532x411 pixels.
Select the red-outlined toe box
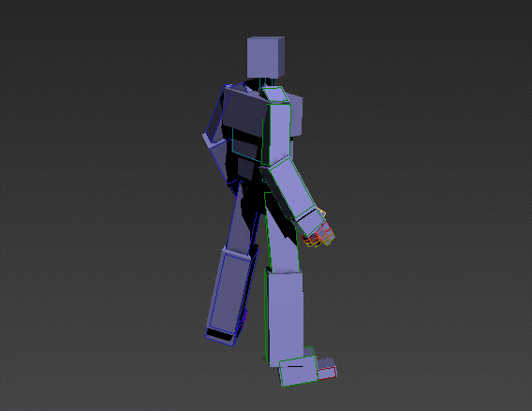coord(326,373)
